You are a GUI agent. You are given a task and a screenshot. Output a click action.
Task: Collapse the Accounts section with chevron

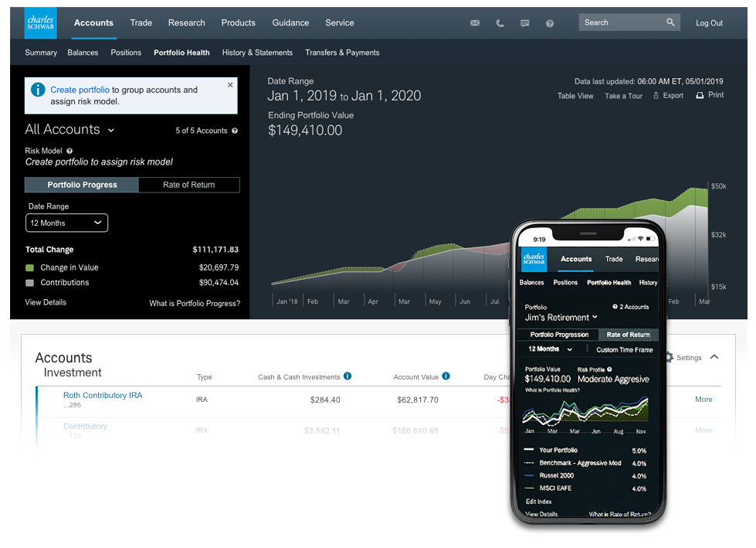click(714, 357)
